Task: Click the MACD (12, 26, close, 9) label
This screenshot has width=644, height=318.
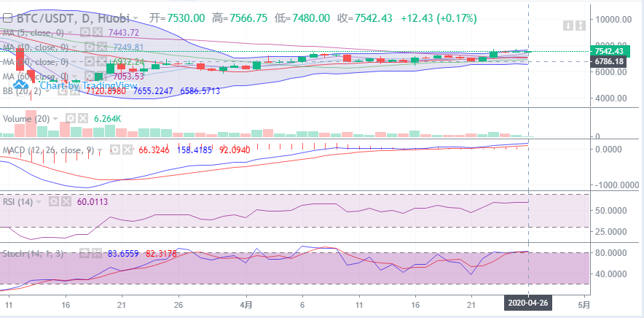Action: coord(49,150)
